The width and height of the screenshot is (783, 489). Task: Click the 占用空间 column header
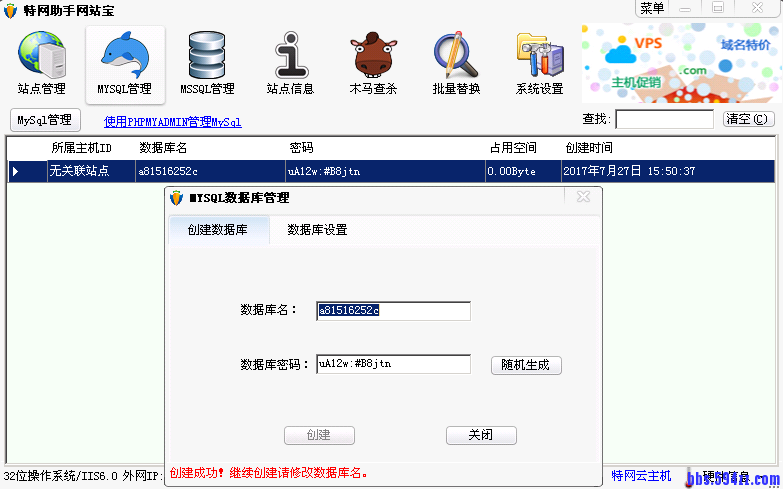(513, 148)
